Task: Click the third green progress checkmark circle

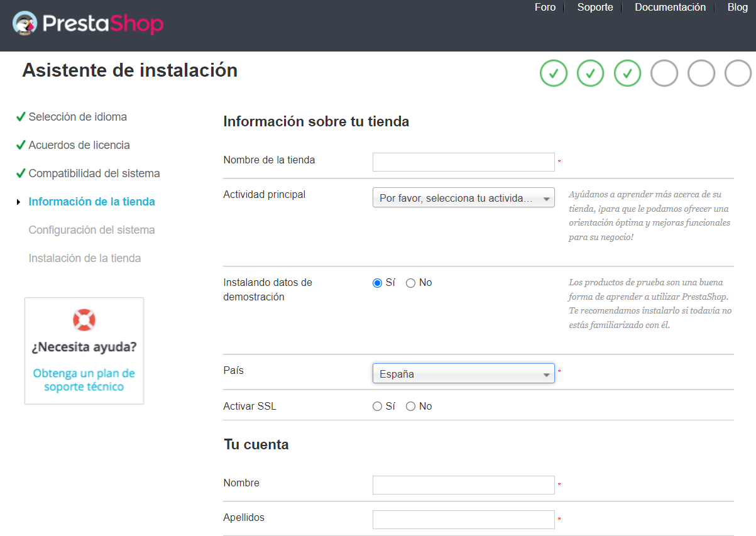Action: pyautogui.click(x=627, y=73)
